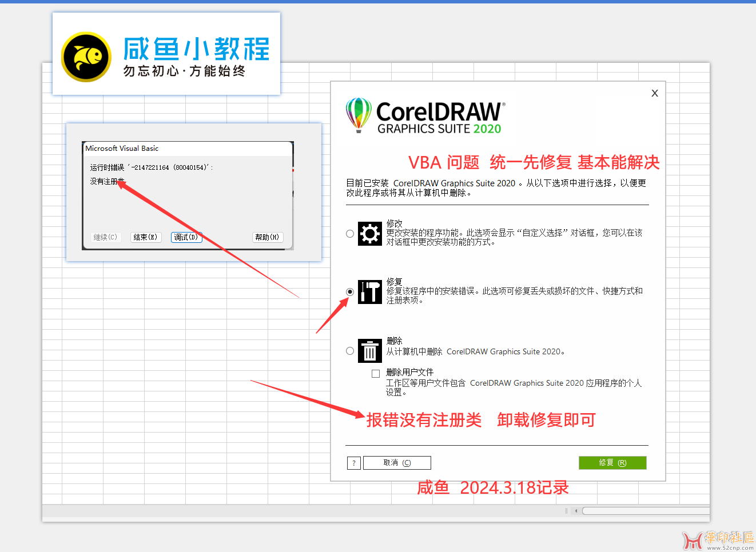Select the 修改 radio button
The width and height of the screenshot is (756, 552).
pyautogui.click(x=349, y=233)
